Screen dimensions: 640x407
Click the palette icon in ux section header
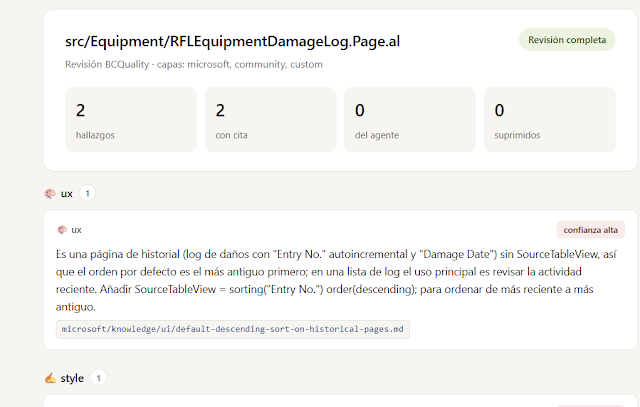[50, 193]
